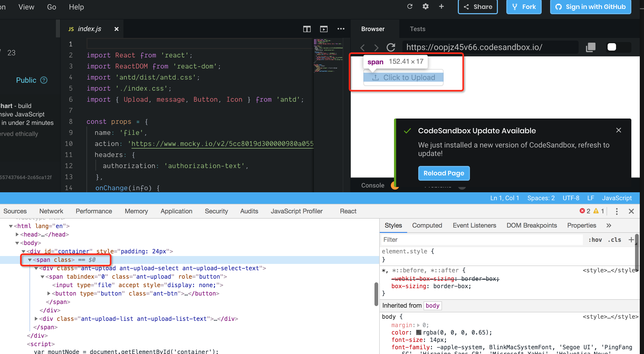Screen dimensions: 644x354
Task: Collapse the span tabindex="0" node
Action: pos(42,277)
